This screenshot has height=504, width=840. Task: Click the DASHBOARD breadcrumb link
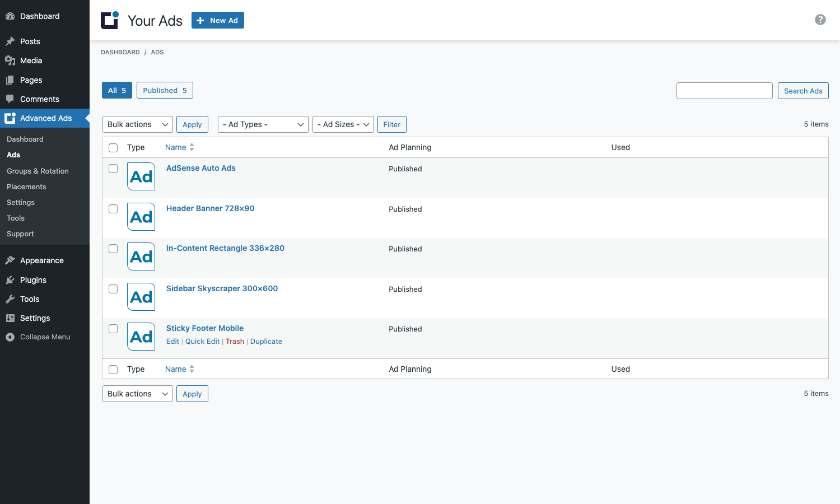(120, 52)
